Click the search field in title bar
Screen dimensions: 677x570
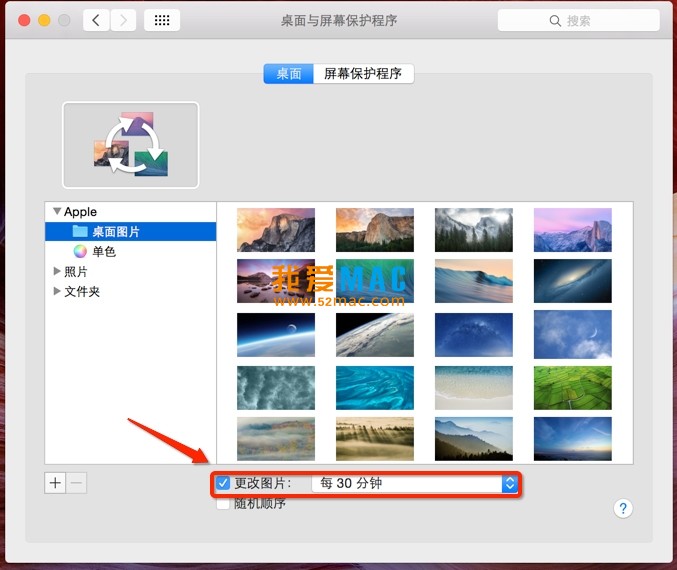click(579, 20)
